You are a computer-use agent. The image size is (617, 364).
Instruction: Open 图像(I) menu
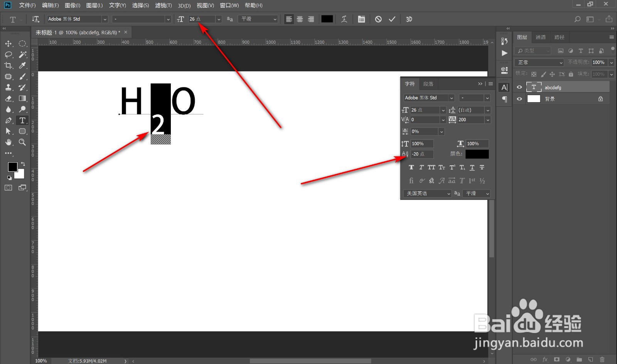coord(72,5)
